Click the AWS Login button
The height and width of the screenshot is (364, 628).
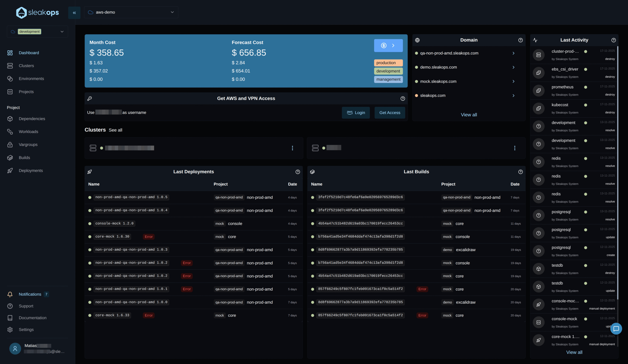point(356,113)
